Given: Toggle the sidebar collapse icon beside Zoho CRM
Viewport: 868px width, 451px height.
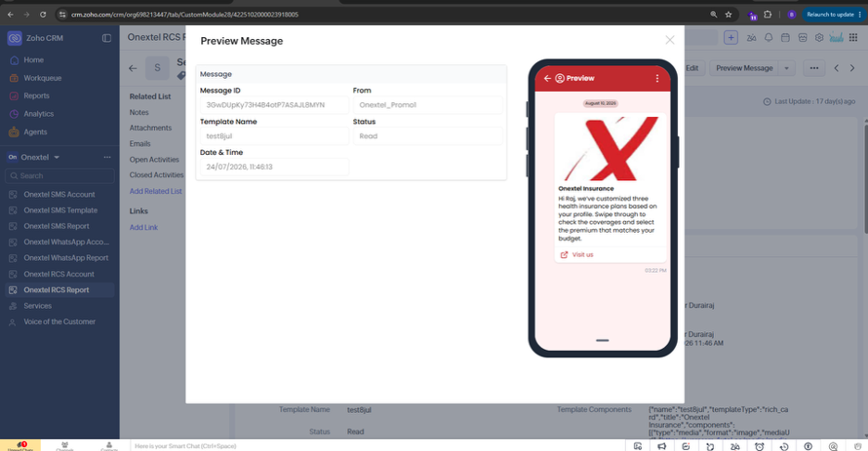Looking at the screenshot, I should 107,38.
